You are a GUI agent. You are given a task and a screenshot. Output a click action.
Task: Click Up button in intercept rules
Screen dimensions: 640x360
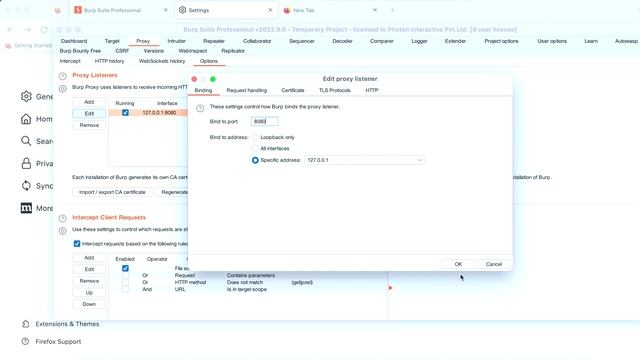[x=89, y=293]
